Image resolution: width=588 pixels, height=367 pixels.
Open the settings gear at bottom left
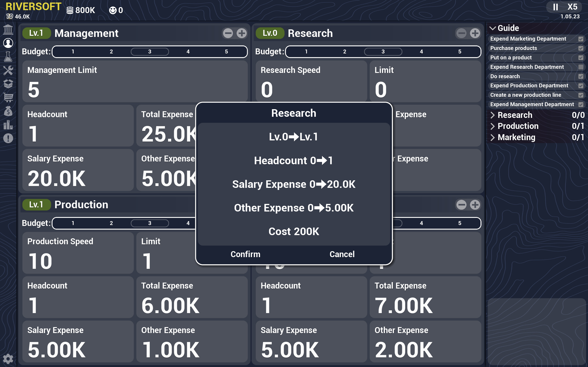(x=8, y=359)
